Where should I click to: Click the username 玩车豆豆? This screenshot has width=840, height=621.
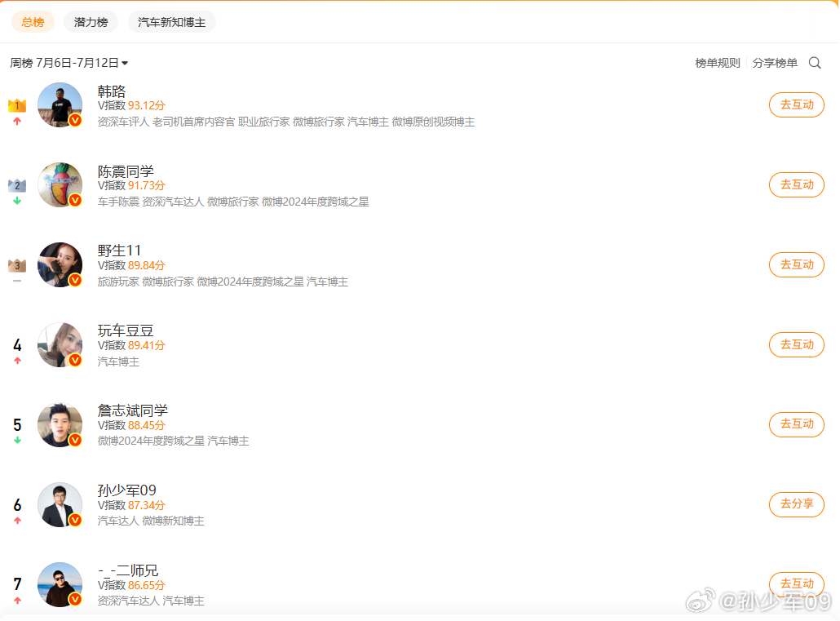coord(126,330)
